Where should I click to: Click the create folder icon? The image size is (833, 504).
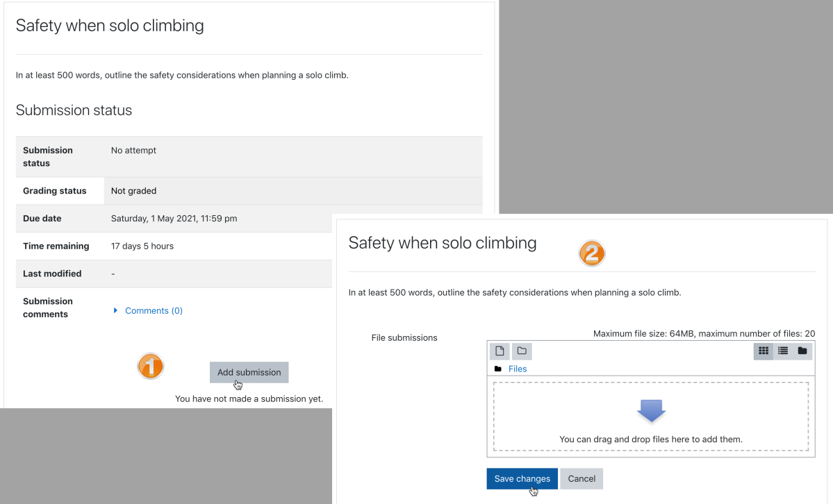[522, 351]
